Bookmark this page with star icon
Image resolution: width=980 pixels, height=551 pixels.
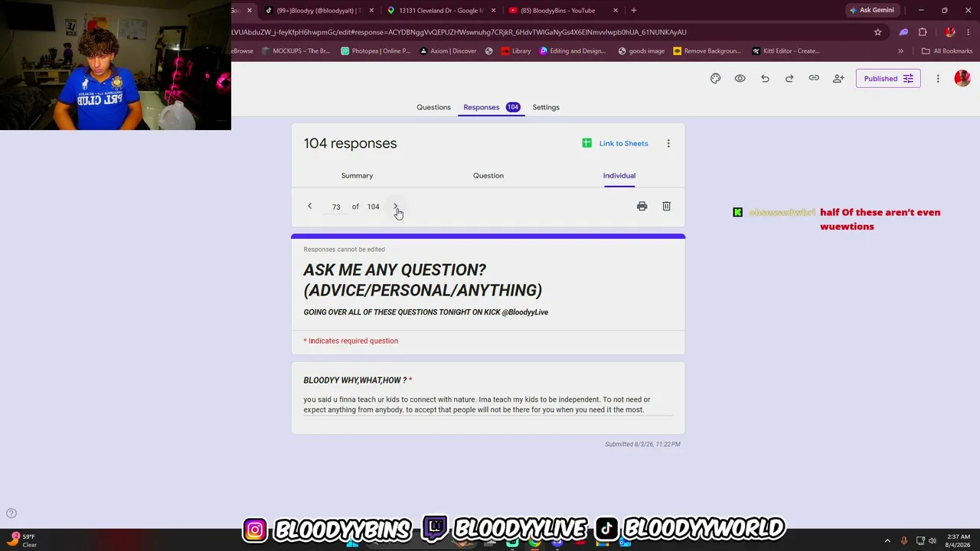coord(877,32)
